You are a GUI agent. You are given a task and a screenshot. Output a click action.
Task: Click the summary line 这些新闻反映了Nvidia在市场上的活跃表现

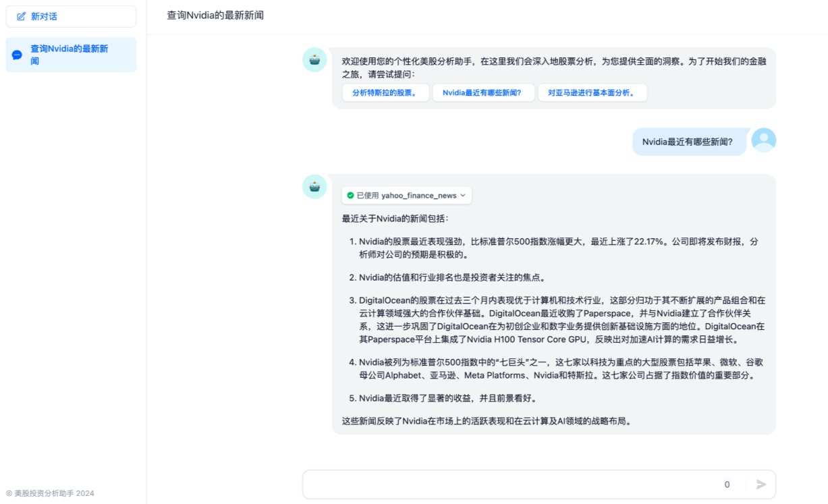(x=487, y=421)
